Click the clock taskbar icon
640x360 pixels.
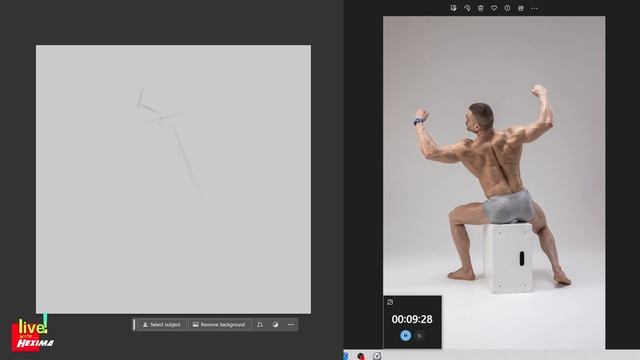[377, 356]
